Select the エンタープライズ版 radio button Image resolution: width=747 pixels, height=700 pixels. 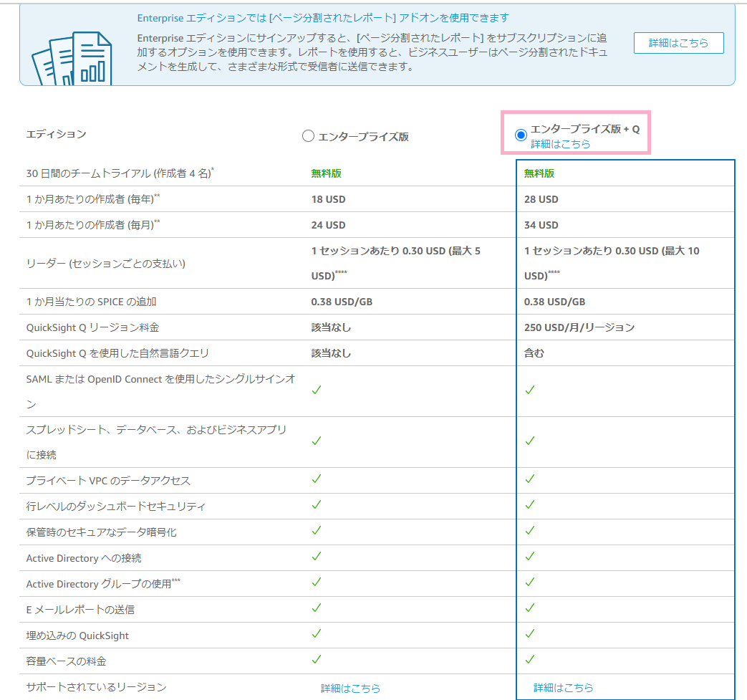(x=308, y=136)
